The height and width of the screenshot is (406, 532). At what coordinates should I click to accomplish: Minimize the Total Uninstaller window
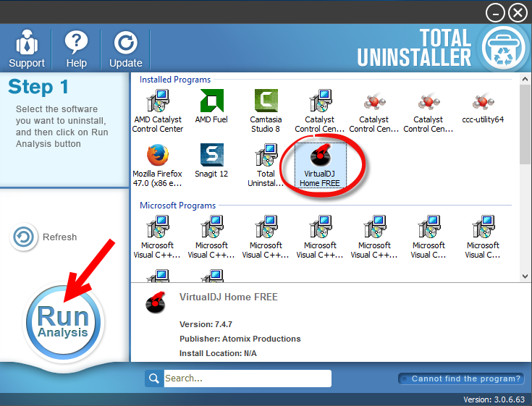click(x=495, y=13)
